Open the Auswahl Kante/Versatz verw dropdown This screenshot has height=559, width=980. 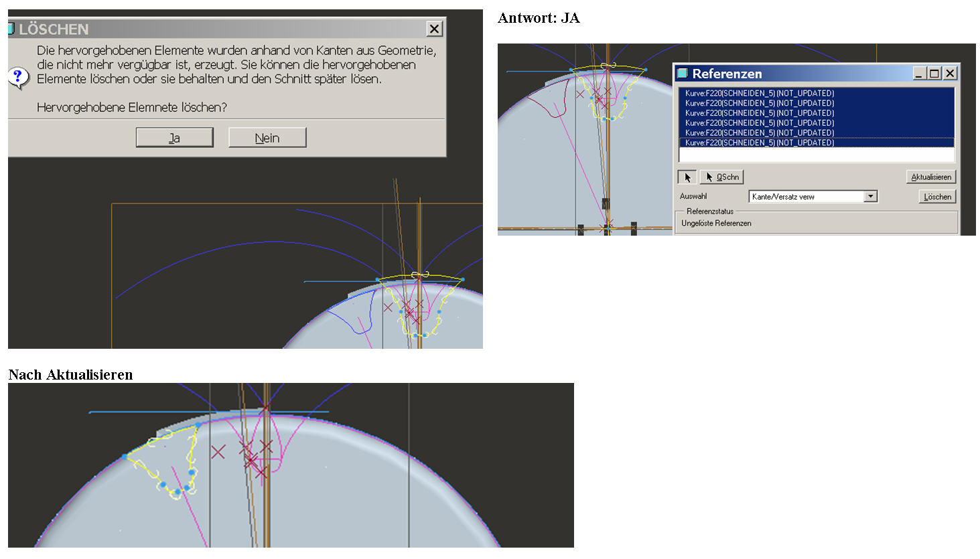pos(870,196)
